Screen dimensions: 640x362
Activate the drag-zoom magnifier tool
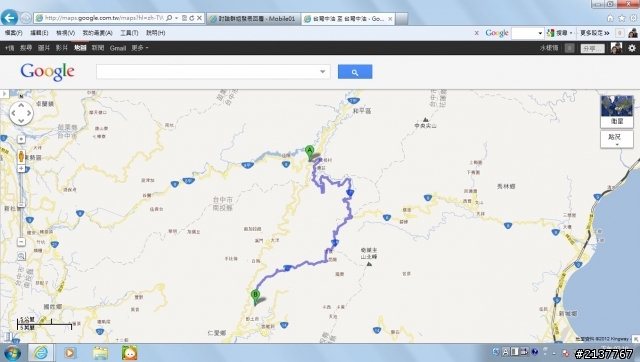coord(21,256)
